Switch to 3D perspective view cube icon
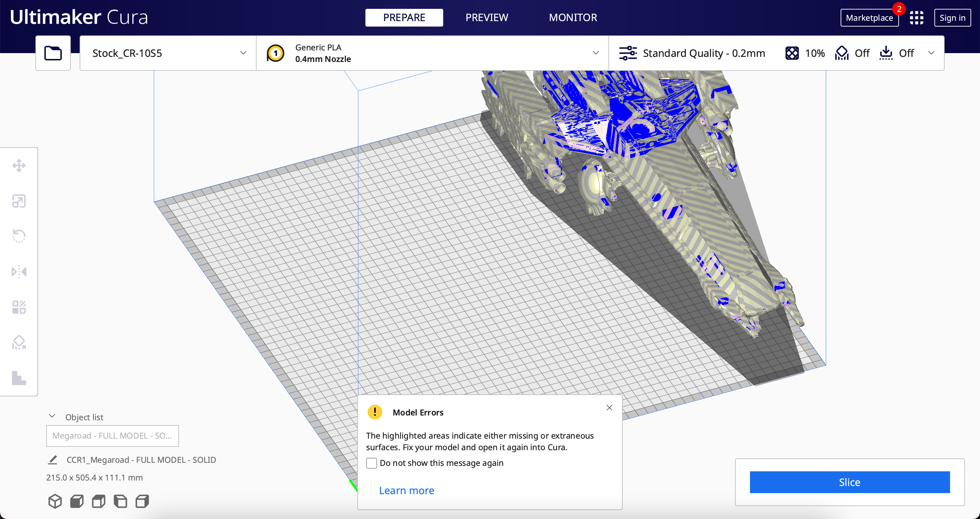 point(55,501)
